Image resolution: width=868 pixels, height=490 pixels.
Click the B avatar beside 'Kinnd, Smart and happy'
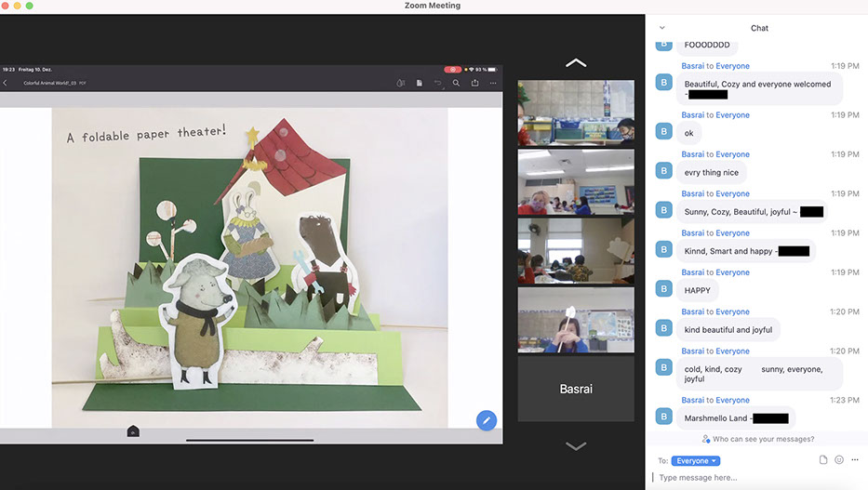[x=663, y=249]
